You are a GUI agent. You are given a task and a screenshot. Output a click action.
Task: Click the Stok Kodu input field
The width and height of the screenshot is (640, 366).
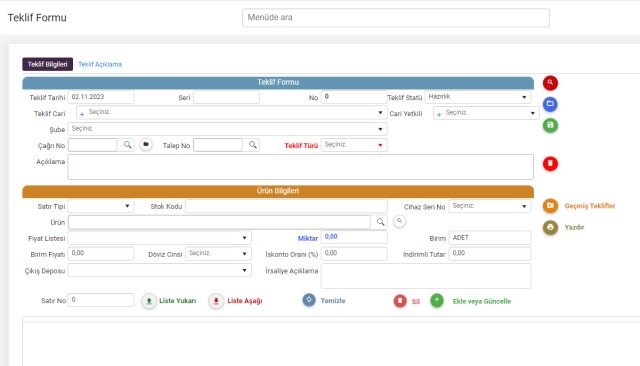[x=286, y=206]
